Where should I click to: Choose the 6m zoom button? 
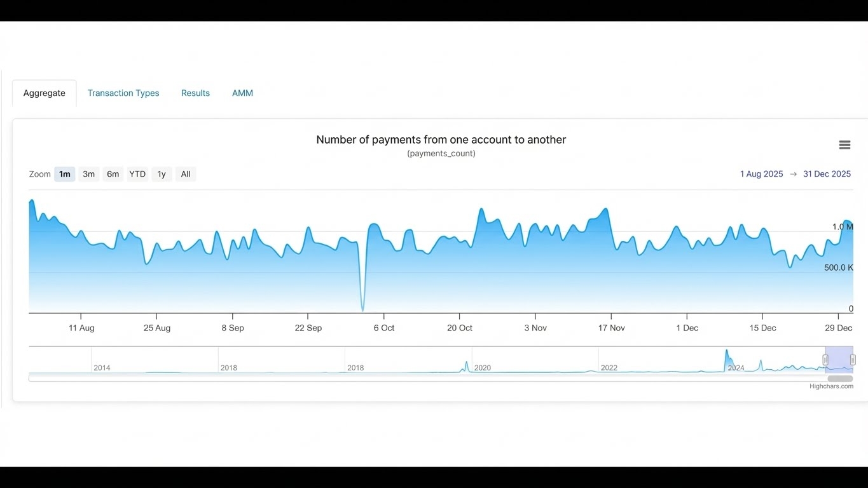coord(113,174)
